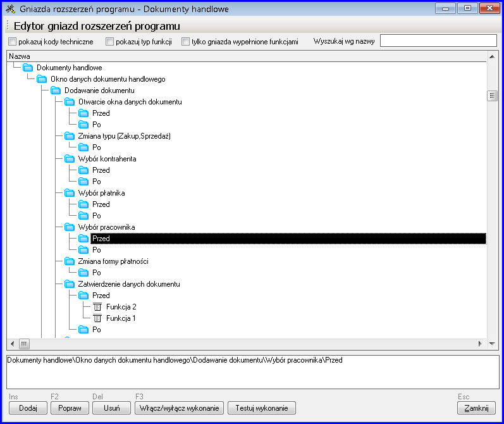The height and width of the screenshot is (424, 504).
Task: Focus the Wyszukaj wg nazwy search field
Action: tap(438, 41)
